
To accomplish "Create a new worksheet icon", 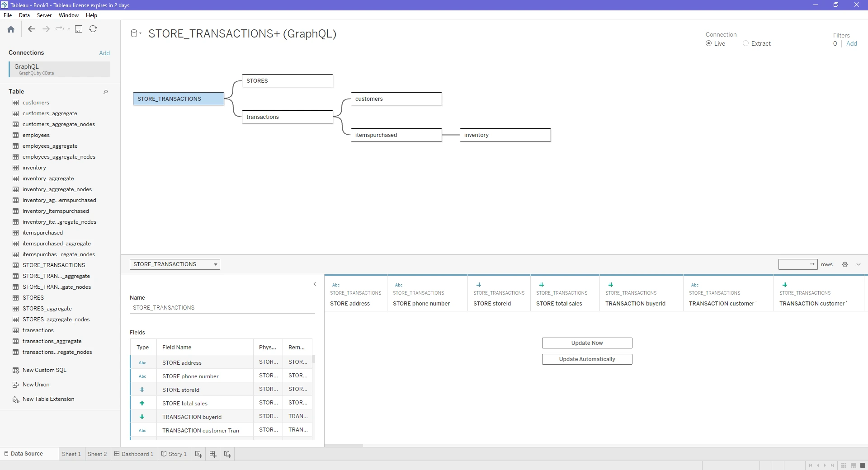I will (198, 454).
